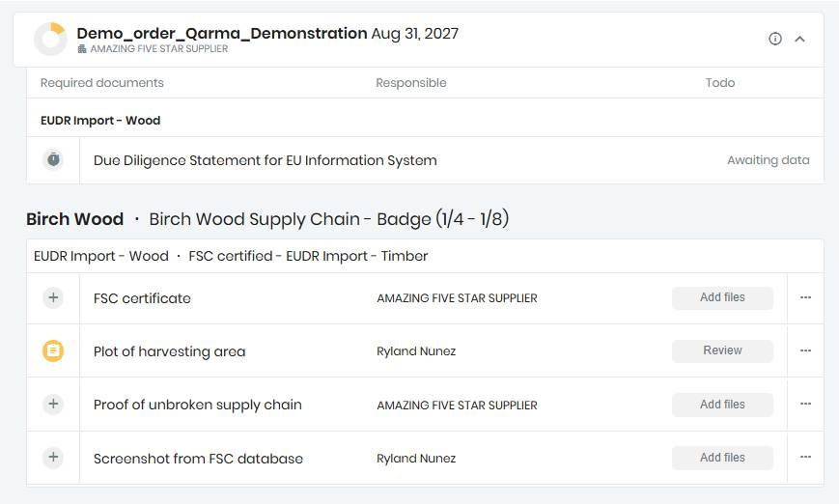The height and width of the screenshot is (504, 839).
Task: Add files for Proof of unbroken supply chain
Action: [x=722, y=405]
